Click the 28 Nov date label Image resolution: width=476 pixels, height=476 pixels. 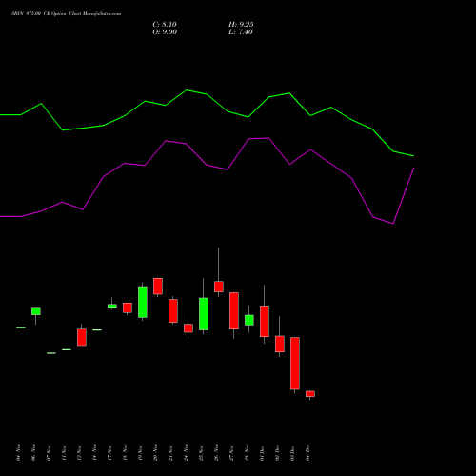coord(247,452)
